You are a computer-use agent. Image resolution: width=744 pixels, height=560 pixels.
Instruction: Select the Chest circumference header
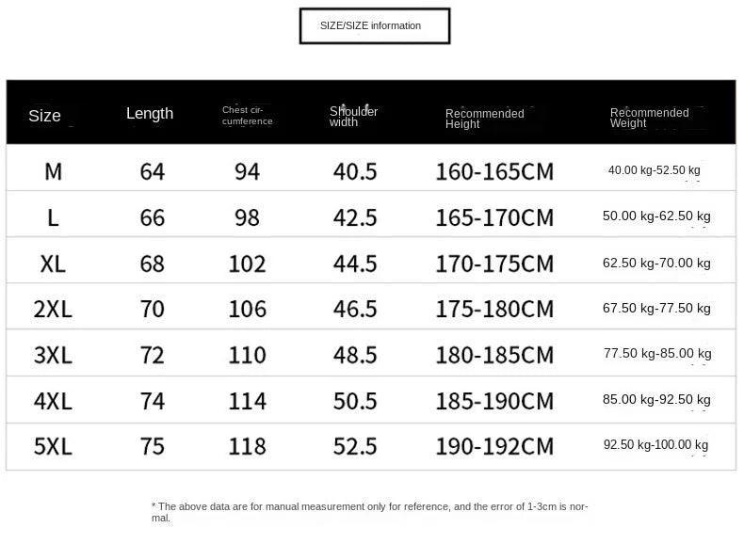click(248, 116)
